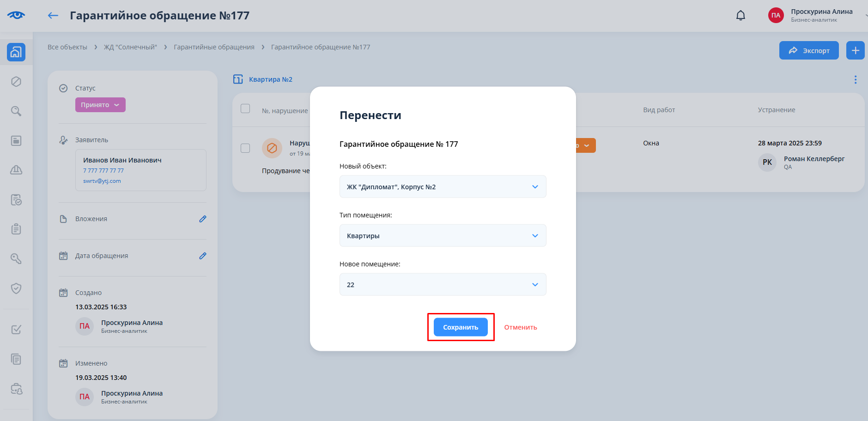Image resolution: width=868 pixels, height=421 pixels.
Task: Open the three-dot menu for Квартира №2
Action: click(x=855, y=80)
